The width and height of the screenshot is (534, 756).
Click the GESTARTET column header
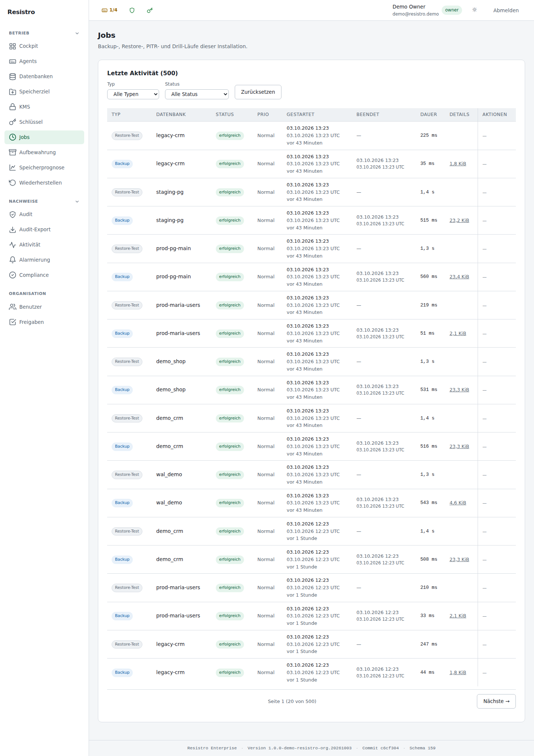click(x=300, y=115)
